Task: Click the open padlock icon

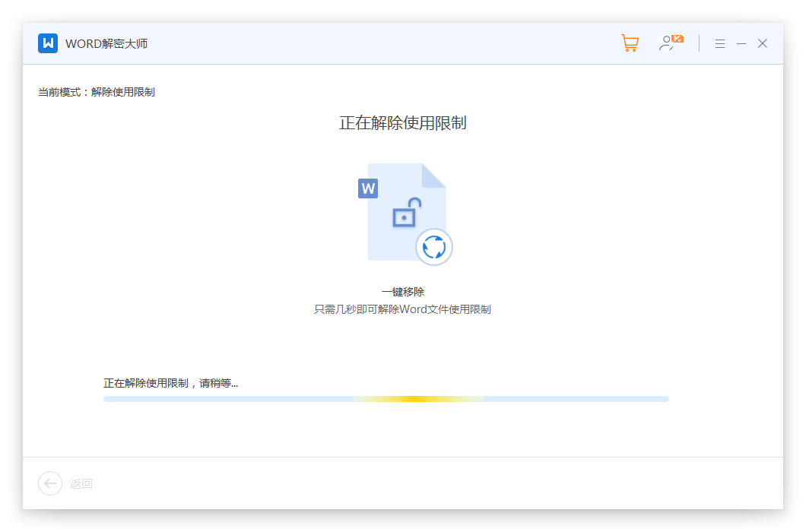Action: tap(407, 212)
